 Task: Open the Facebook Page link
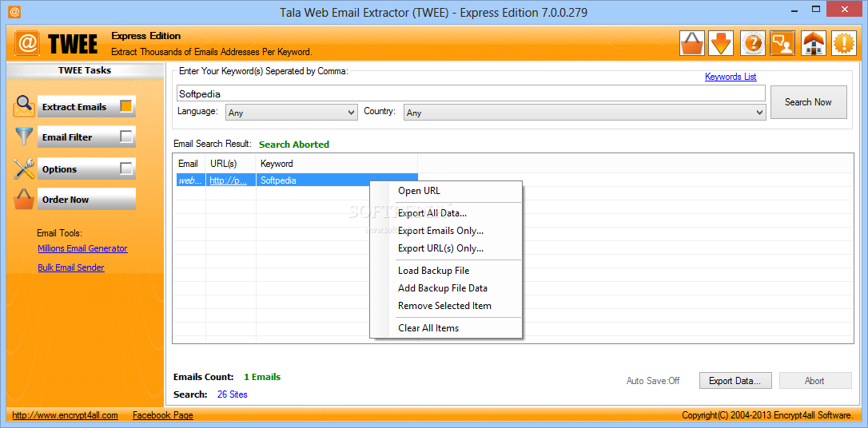click(163, 415)
